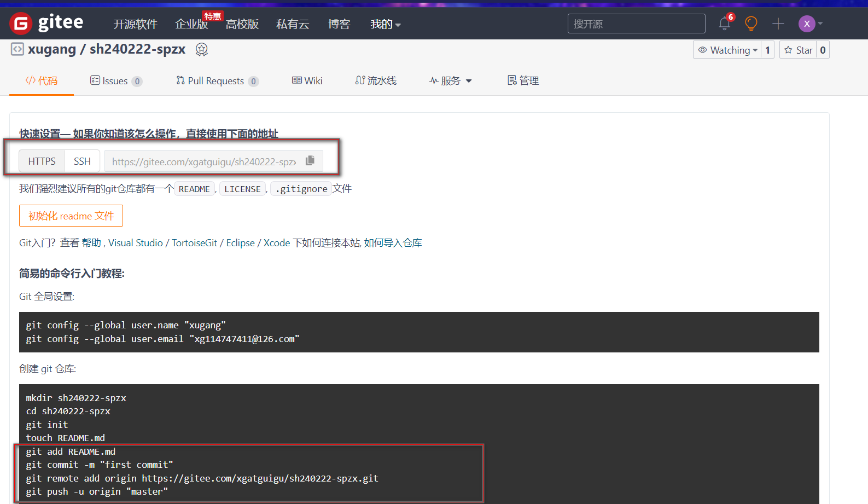
Task: Open the 企业版 menu item
Action: pyautogui.click(x=191, y=24)
